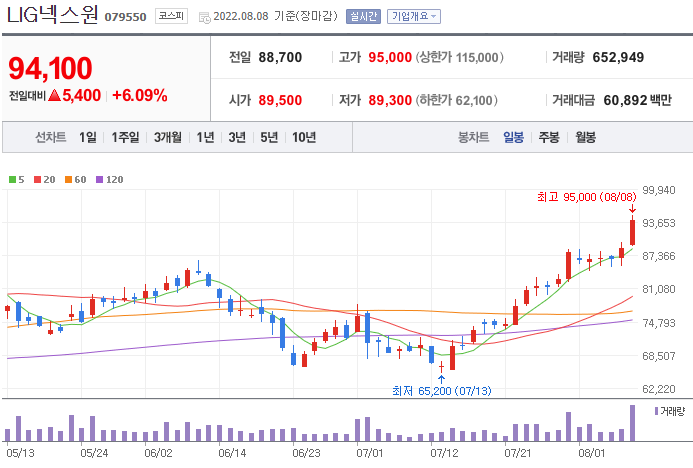Click the 실시간 real-time button

[363, 16]
